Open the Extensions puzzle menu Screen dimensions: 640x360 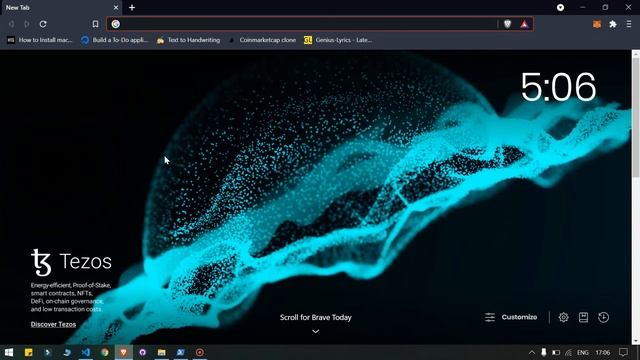pyautogui.click(x=613, y=24)
